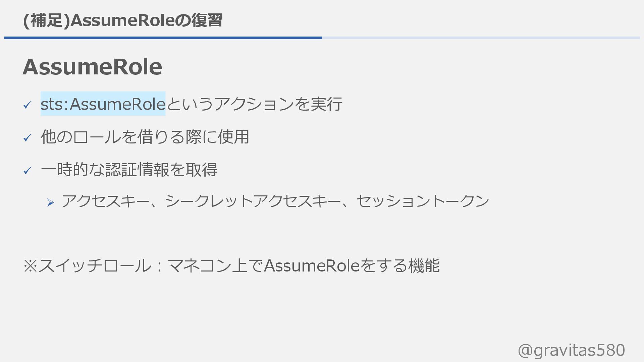Click the セッショントークン text
This screenshot has width=644, height=362.
click(x=423, y=201)
